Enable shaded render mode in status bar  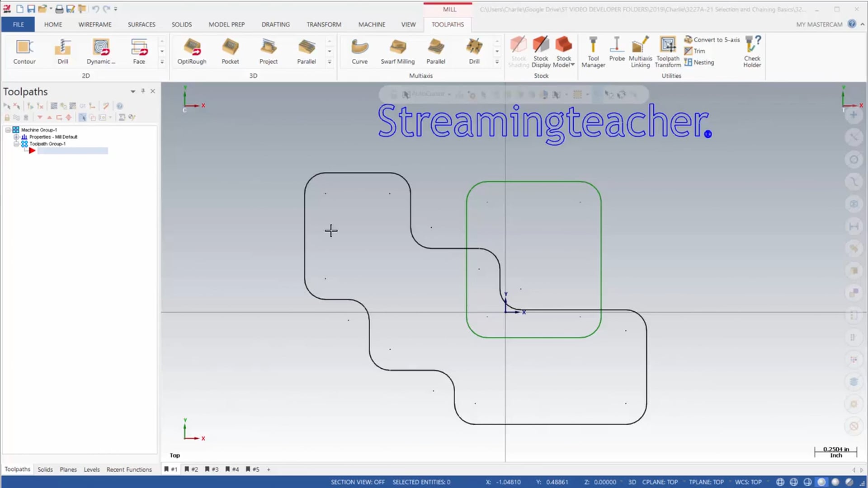click(x=835, y=482)
